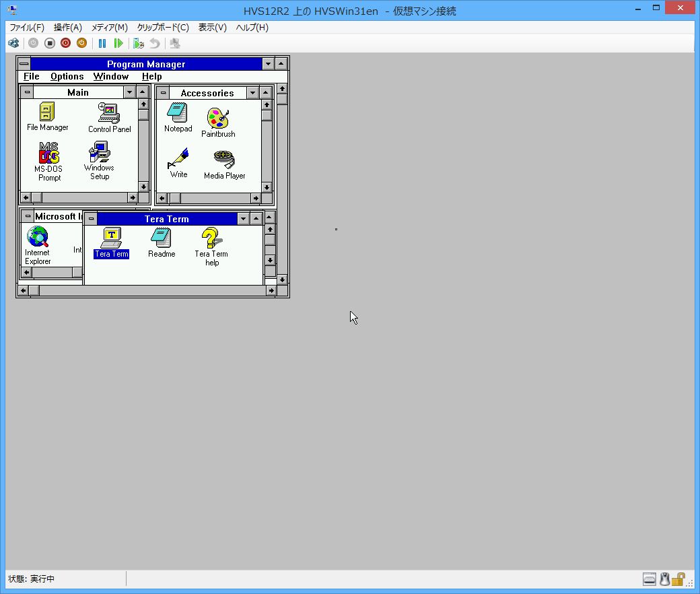Click Accessories vertical scrollbar thumb
Screen dimensions: 700x594
click(x=267, y=116)
